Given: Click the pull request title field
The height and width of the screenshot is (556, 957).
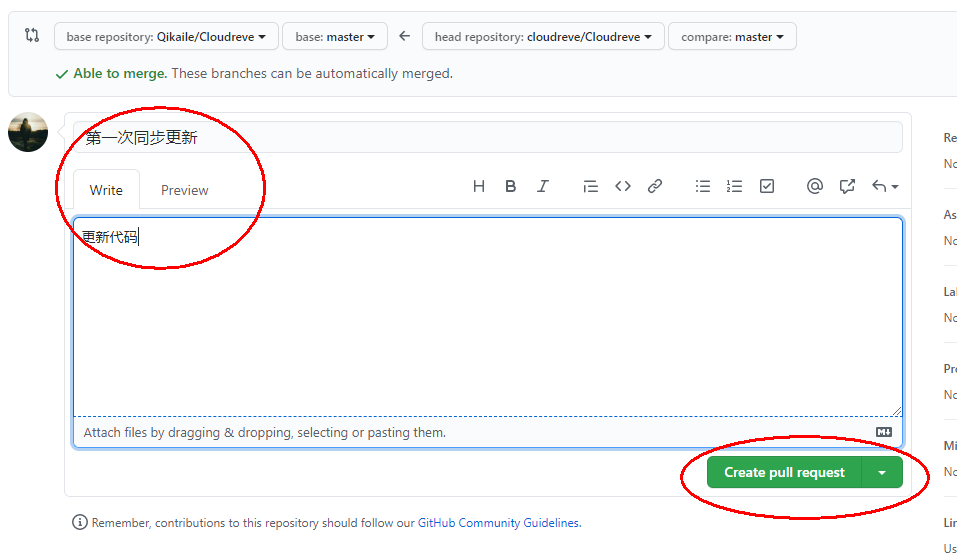Looking at the screenshot, I should pyautogui.click(x=488, y=138).
